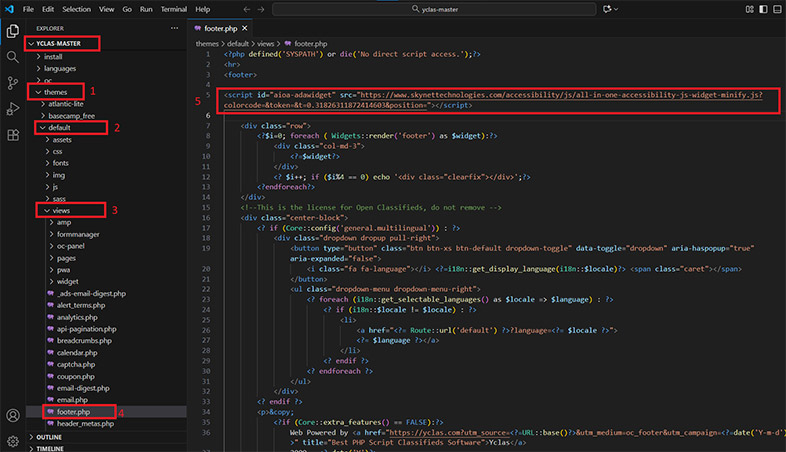786x452 pixels.
Task: Open the Extensions view
Action: coord(13,135)
